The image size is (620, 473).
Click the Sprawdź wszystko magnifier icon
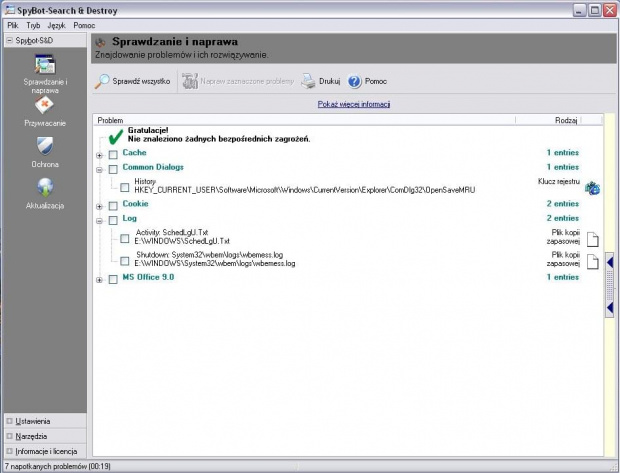(x=102, y=81)
